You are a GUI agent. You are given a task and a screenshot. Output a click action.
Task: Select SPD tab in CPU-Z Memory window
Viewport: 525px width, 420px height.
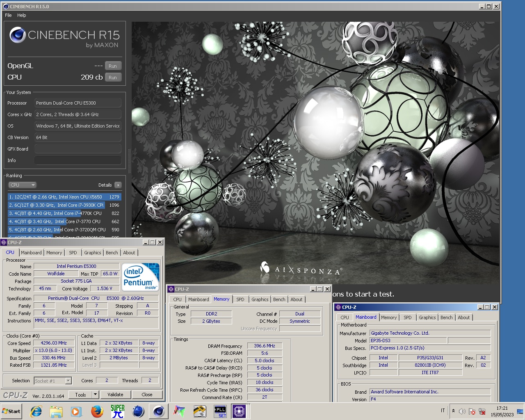coord(240,299)
